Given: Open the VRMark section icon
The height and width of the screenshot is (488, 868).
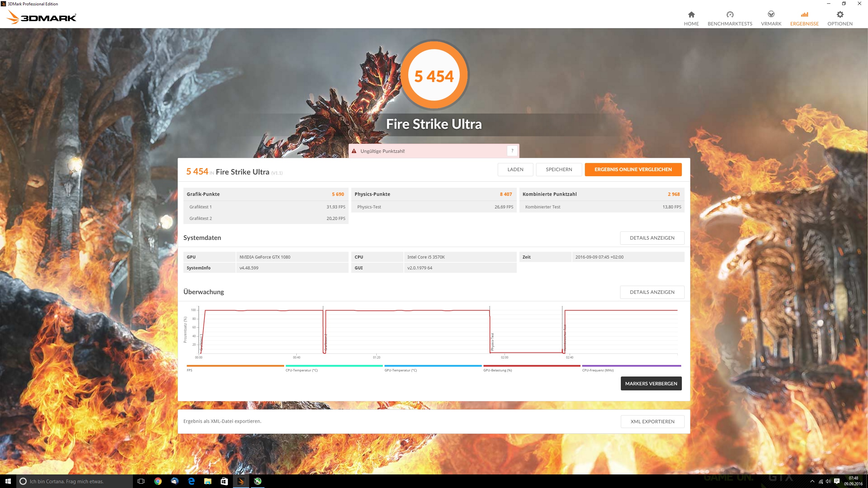Looking at the screenshot, I should point(771,15).
